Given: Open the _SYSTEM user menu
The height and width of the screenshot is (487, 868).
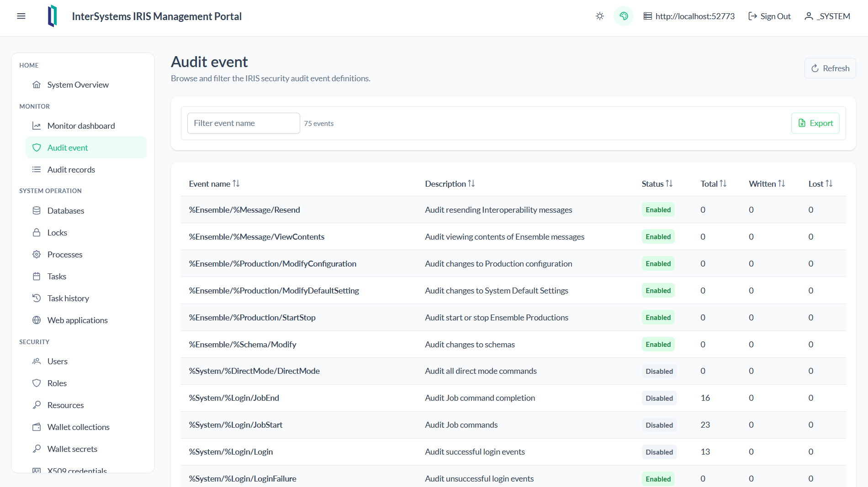Looking at the screenshot, I should [827, 16].
